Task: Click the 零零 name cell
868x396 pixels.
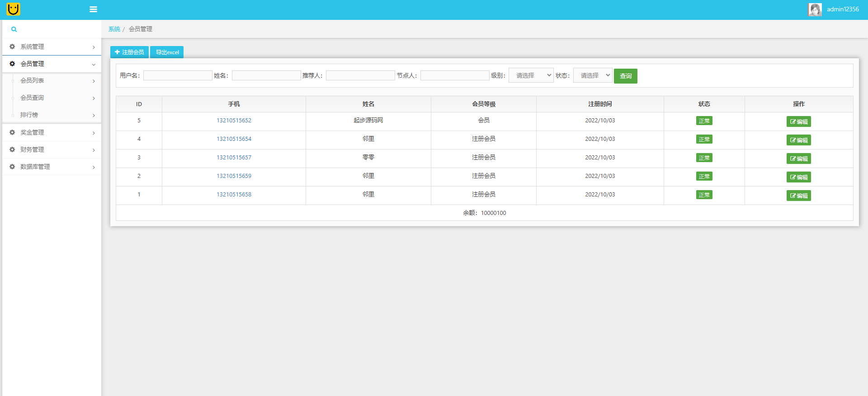Action: (368, 158)
